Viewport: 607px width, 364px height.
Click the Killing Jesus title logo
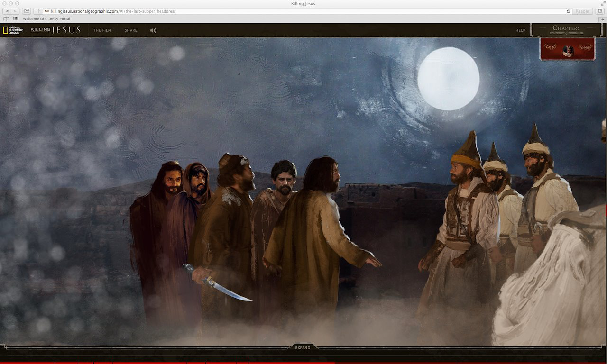[56, 30]
